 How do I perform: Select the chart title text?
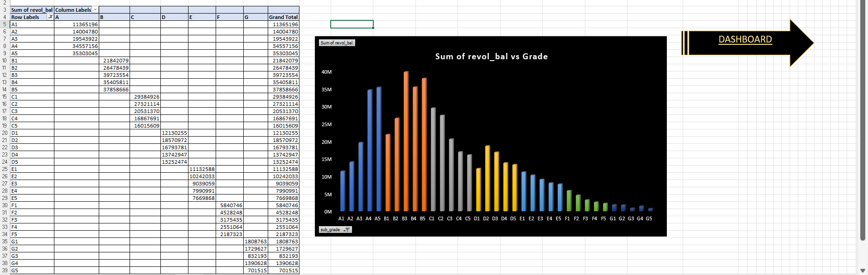coord(491,57)
